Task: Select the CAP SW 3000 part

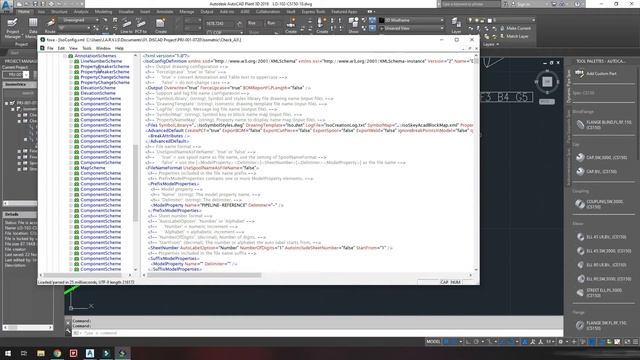Action: 601,157
